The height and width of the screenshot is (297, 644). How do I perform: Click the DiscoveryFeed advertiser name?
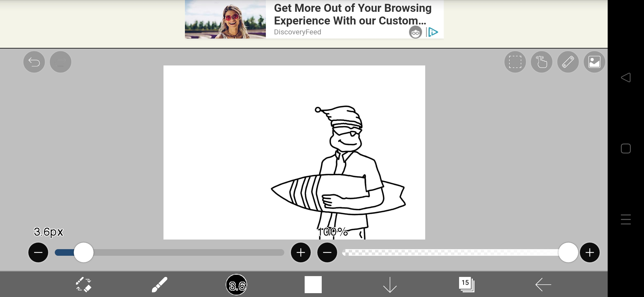tap(298, 32)
